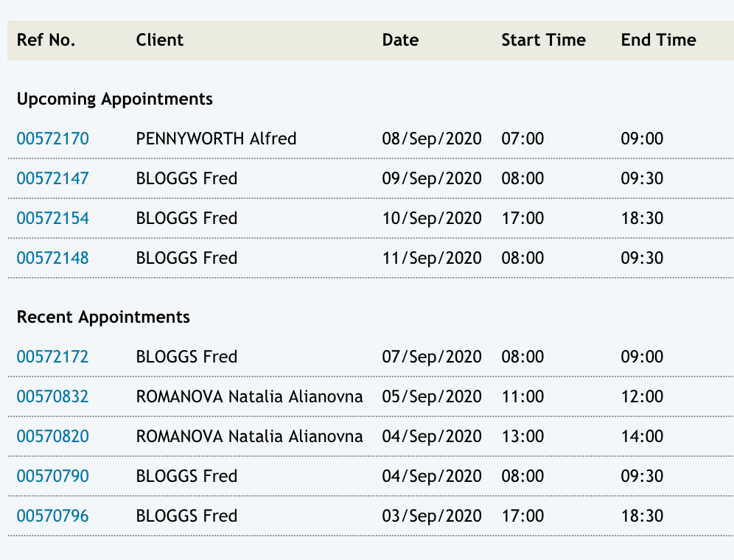
Task: Open appointment reference 00570790
Action: (52, 476)
